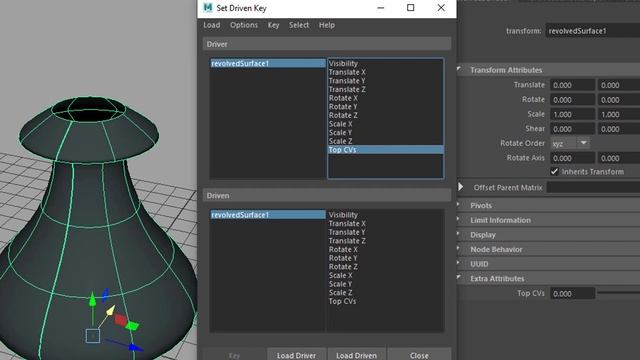Select Translate X in Driven attributes

(347, 223)
